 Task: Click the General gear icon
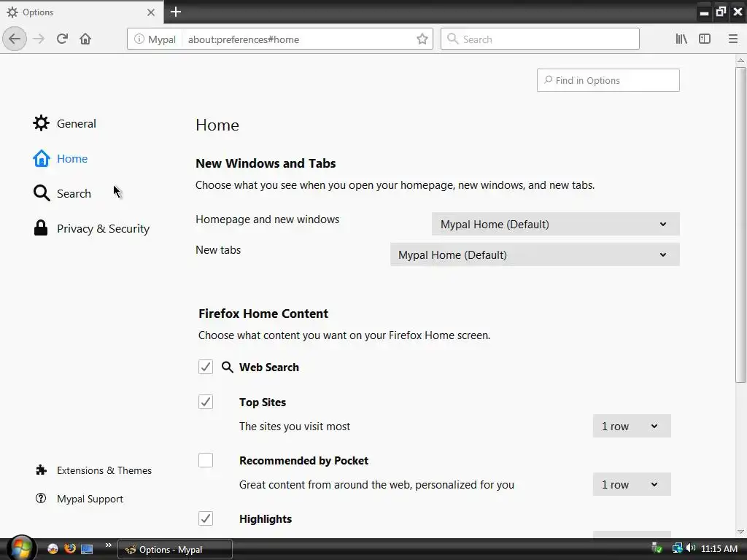[41, 123]
